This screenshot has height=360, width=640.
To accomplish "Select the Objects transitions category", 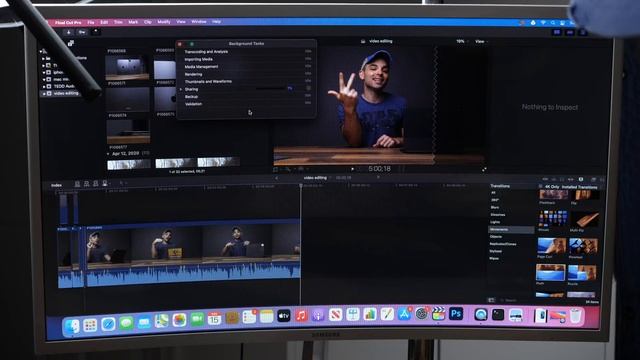I will [x=496, y=237].
